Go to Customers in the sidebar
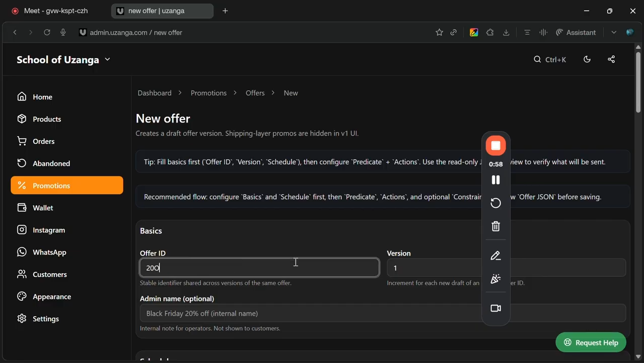The image size is (644, 363). click(67, 274)
